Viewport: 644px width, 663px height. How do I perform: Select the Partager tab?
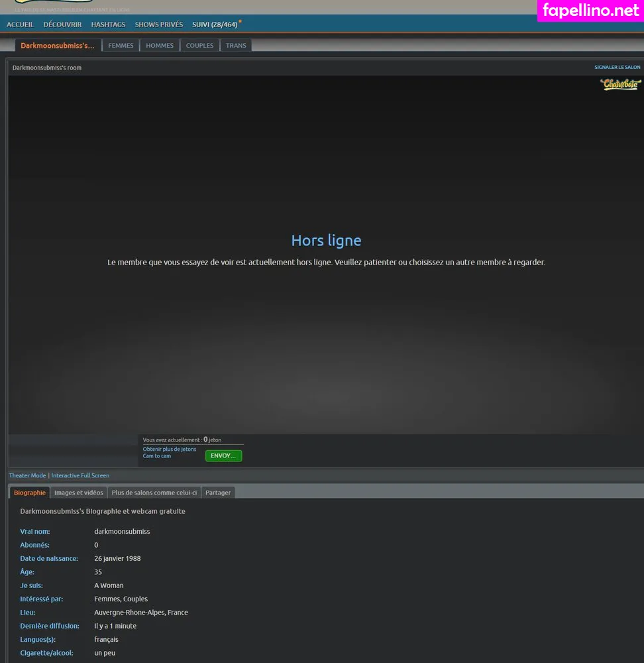coord(218,493)
